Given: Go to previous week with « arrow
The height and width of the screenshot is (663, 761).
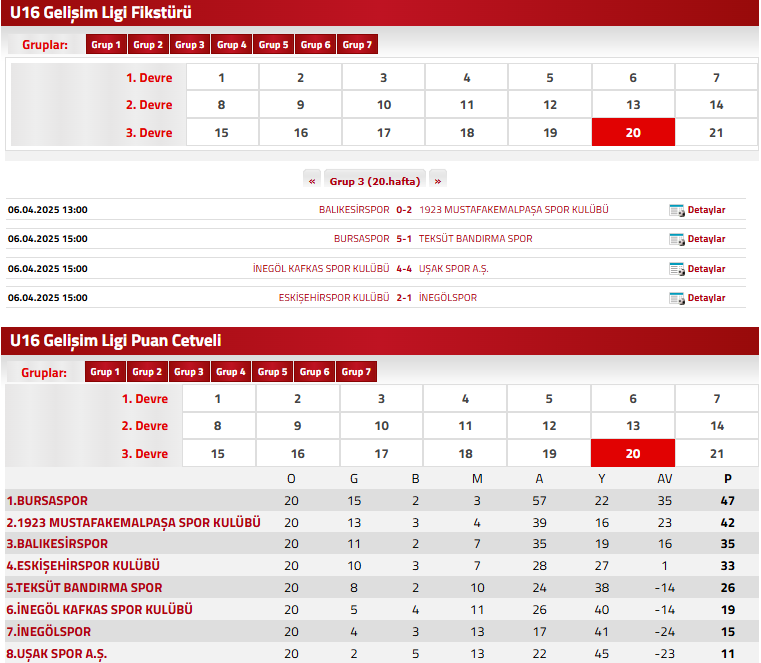Looking at the screenshot, I should [312, 181].
